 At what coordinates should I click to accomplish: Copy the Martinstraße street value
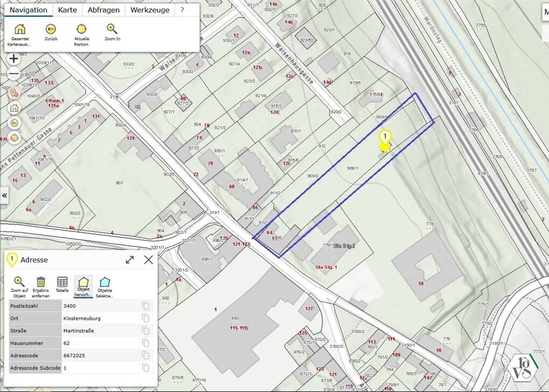[145, 330]
